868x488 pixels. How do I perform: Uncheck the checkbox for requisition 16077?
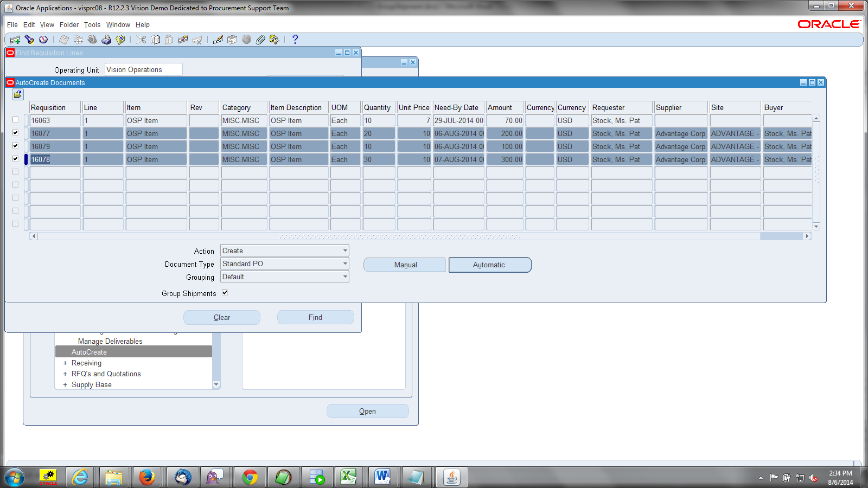tap(15, 133)
